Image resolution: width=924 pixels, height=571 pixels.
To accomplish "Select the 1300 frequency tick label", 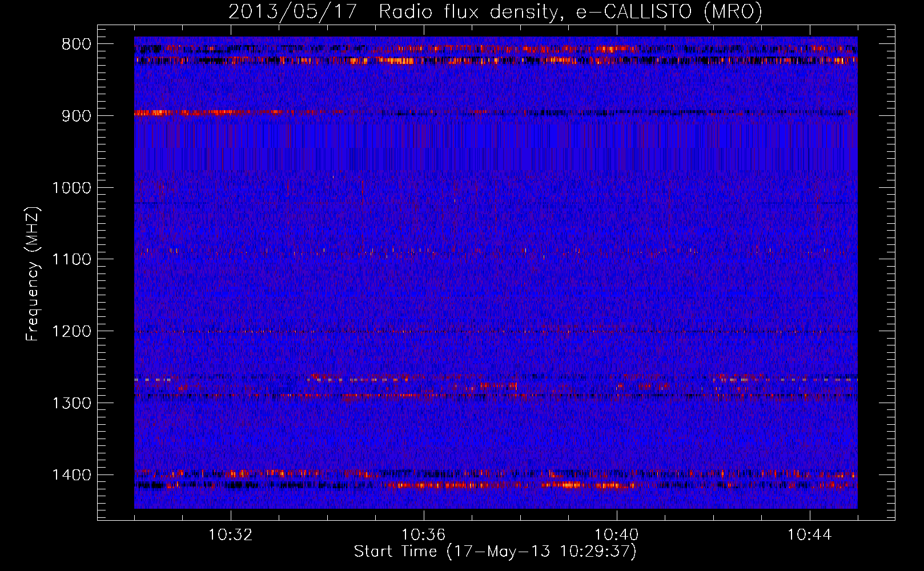I will point(71,403).
